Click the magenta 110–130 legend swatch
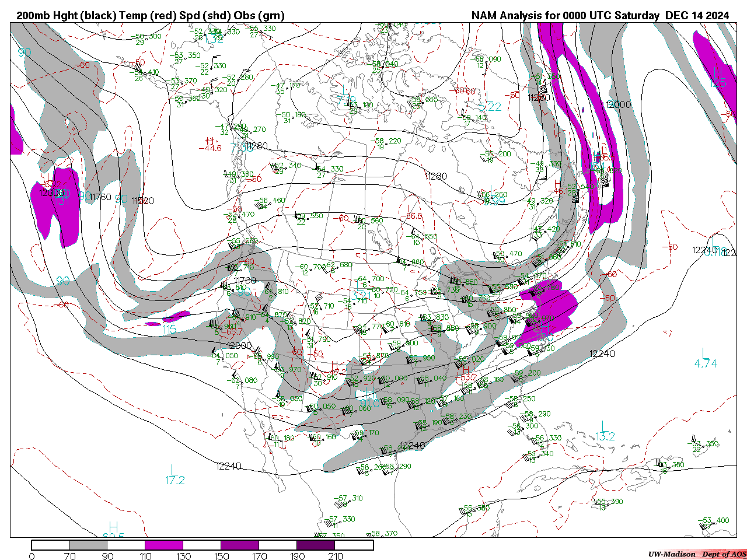 coord(164,545)
